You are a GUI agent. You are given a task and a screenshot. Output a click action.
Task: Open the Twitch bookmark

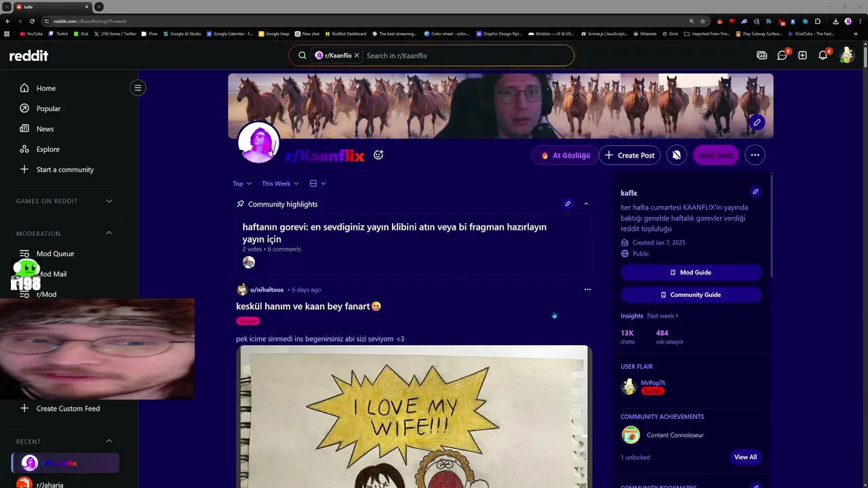(x=58, y=34)
